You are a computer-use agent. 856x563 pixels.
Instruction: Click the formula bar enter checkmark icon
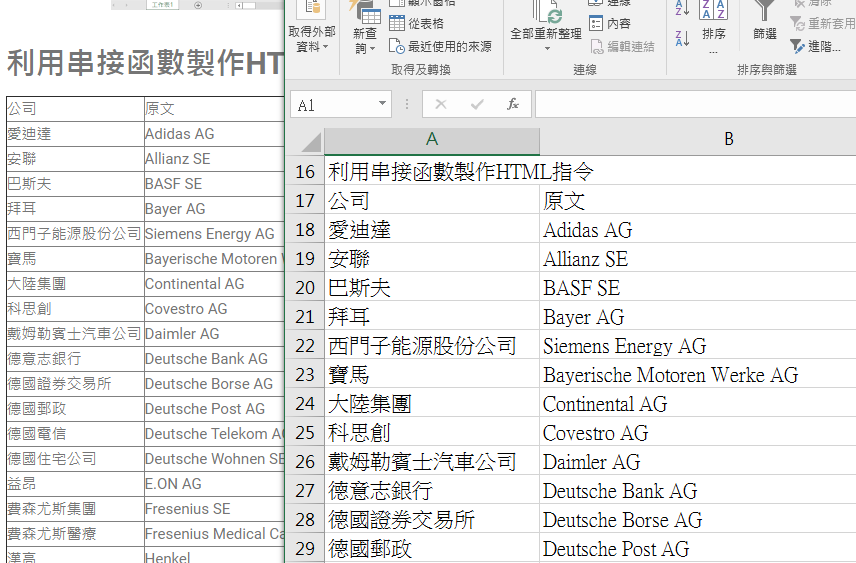pos(477,104)
